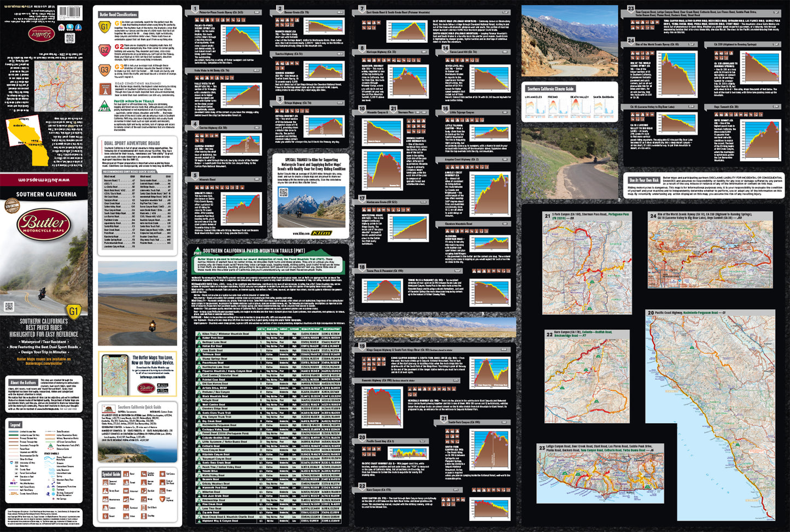790x532 pixels.
Task: Click the barcode on the back panel
Action: [x=70, y=12]
